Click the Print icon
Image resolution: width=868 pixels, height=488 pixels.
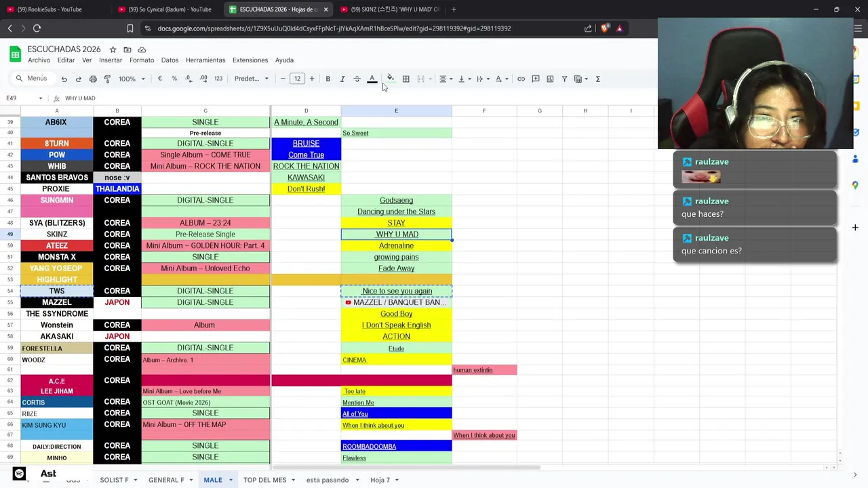tap(93, 79)
